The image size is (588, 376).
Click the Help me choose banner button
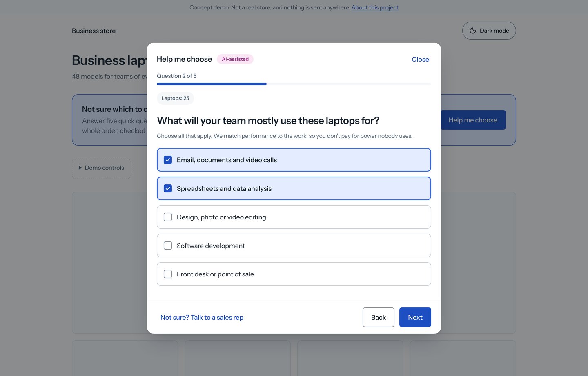(473, 120)
